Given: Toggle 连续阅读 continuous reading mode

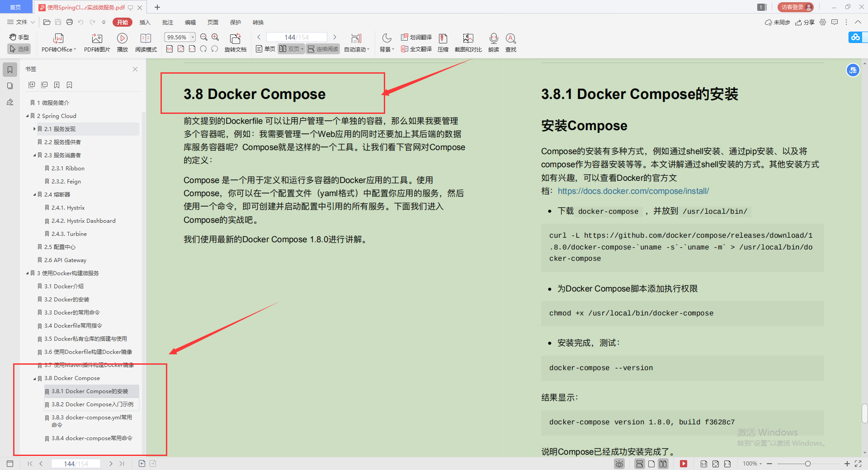Looking at the screenshot, I should [x=323, y=49].
